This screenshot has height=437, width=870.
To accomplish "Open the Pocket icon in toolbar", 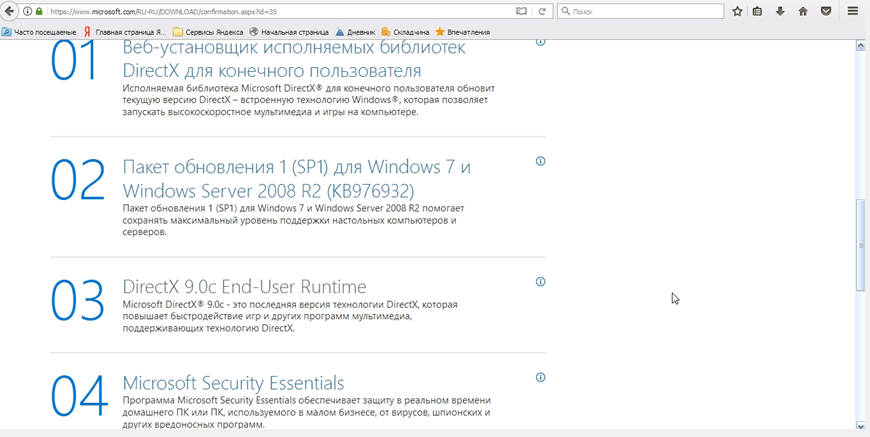I will pyautogui.click(x=826, y=12).
